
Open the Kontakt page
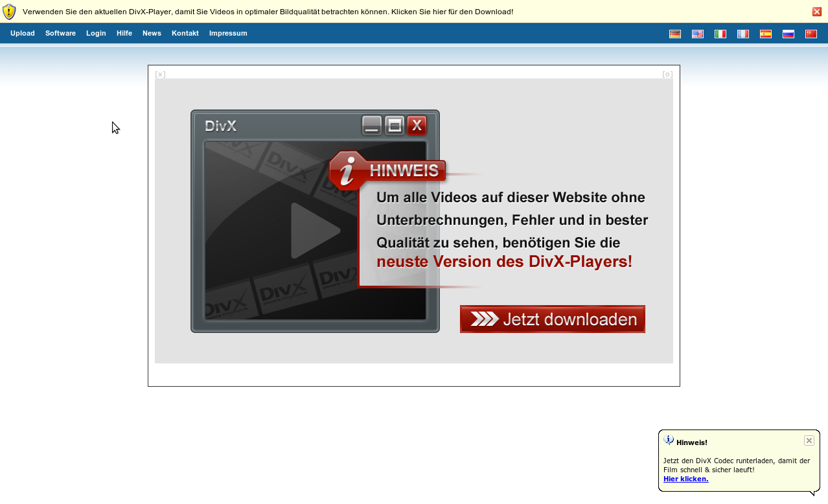pyautogui.click(x=185, y=33)
